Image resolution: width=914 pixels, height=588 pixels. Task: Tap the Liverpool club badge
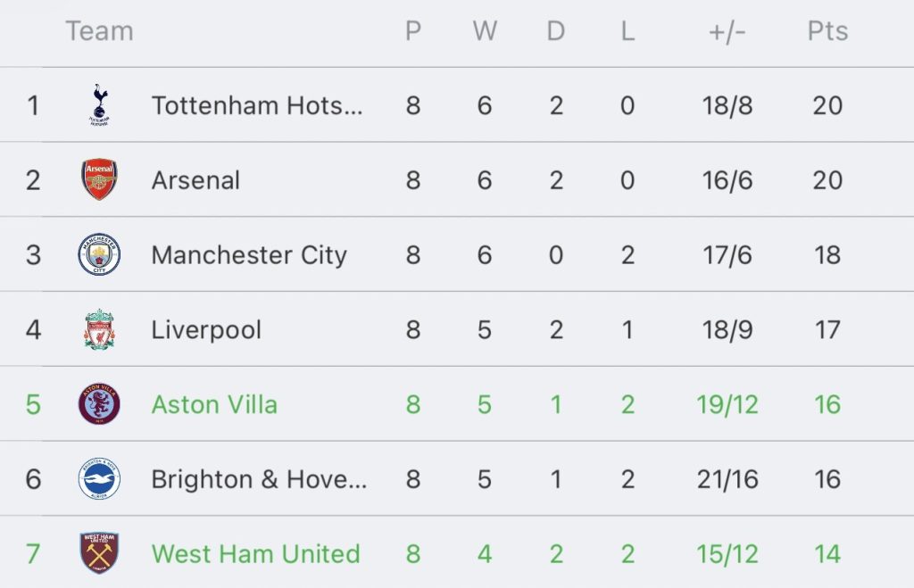(99, 329)
